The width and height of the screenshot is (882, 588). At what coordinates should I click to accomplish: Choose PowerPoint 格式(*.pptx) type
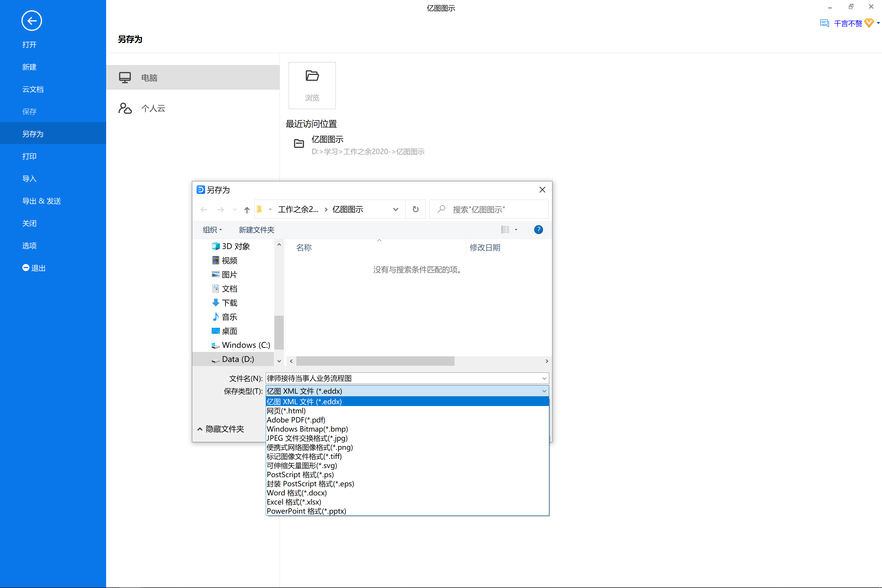[x=407, y=511]
